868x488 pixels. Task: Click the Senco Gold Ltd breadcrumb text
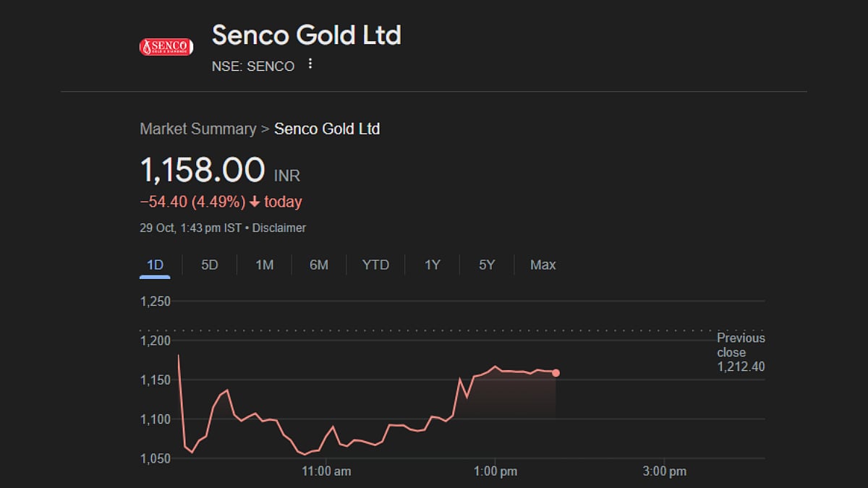tap(327, 129)
